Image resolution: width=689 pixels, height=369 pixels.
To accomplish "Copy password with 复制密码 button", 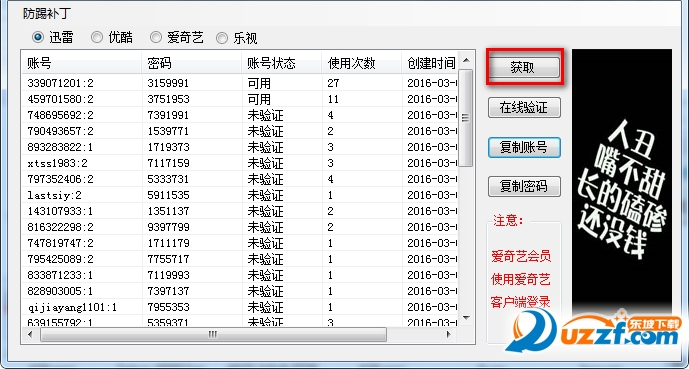I will coord(524,187).
